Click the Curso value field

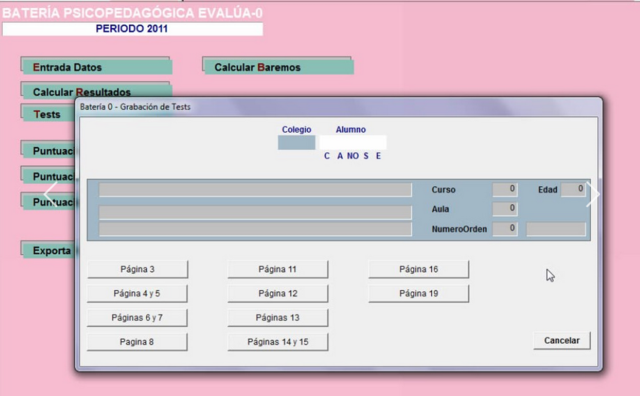pyautogui.click(x=505, y=189)
